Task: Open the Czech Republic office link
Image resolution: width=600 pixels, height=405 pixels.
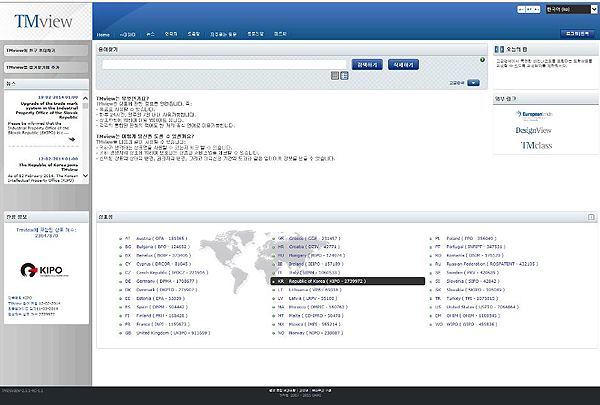Action: click(x=172, y=273)
